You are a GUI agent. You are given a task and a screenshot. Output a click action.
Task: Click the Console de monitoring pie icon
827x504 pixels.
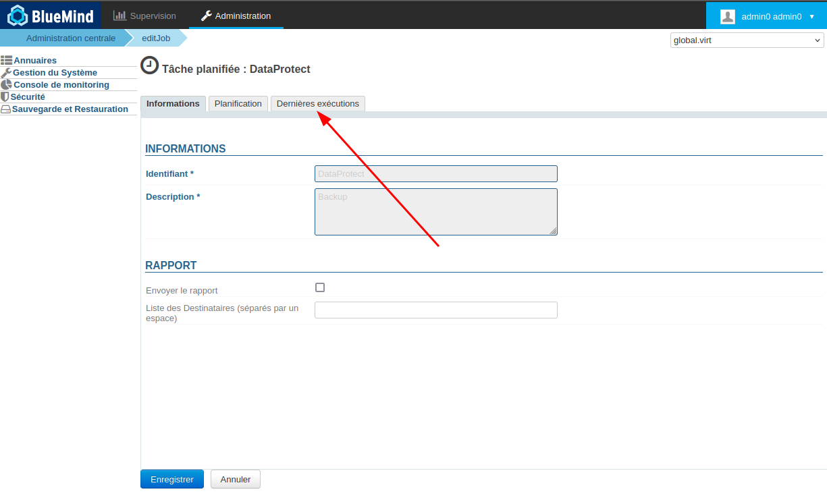[x=6, y=85]
